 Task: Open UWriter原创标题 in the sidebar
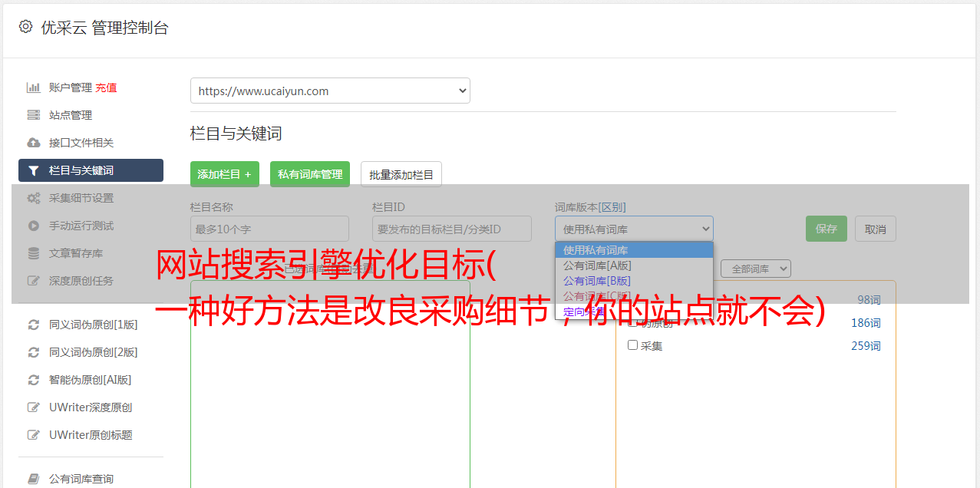click(x=91, y=435)
